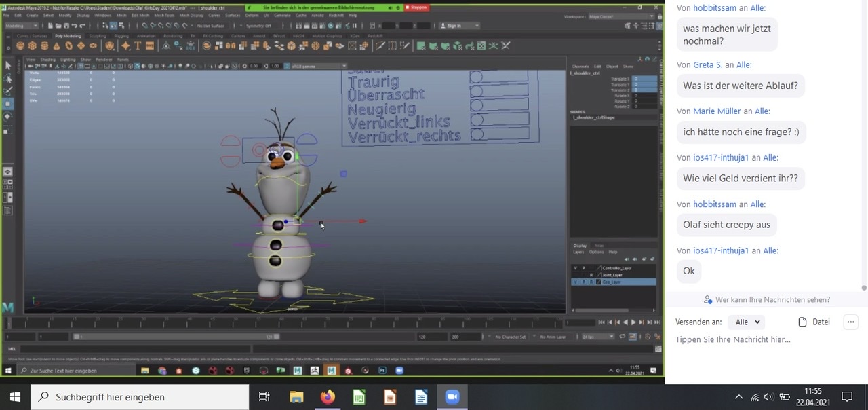This screenshot has height=410, width=868.
Task: Open the Versenden an Alle dropdown
Action: tap(746, 322)
